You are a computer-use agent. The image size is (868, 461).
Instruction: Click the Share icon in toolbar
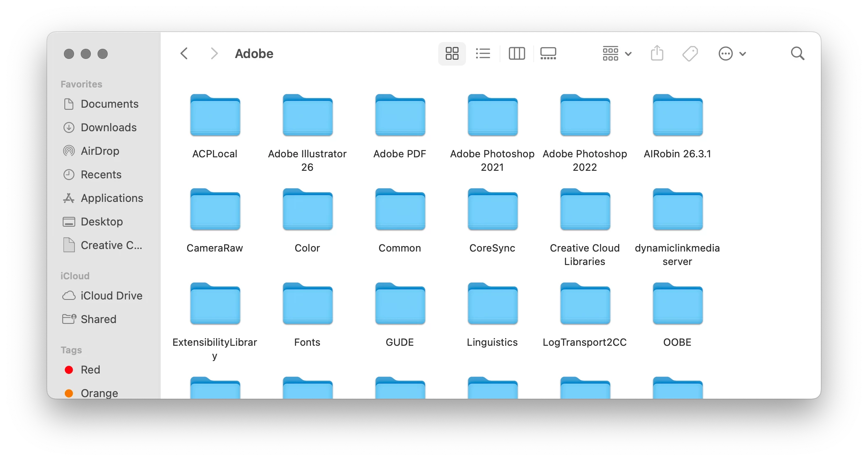click(657, 53)
